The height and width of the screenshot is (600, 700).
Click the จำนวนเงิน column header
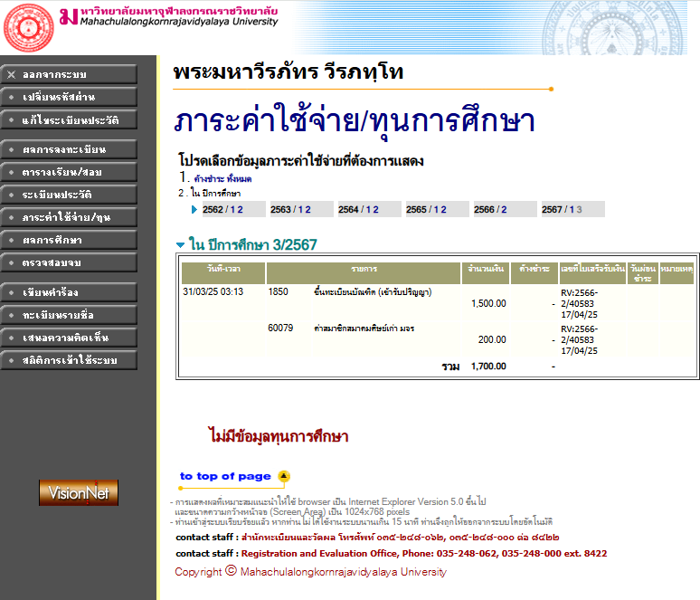pos(485,270)
